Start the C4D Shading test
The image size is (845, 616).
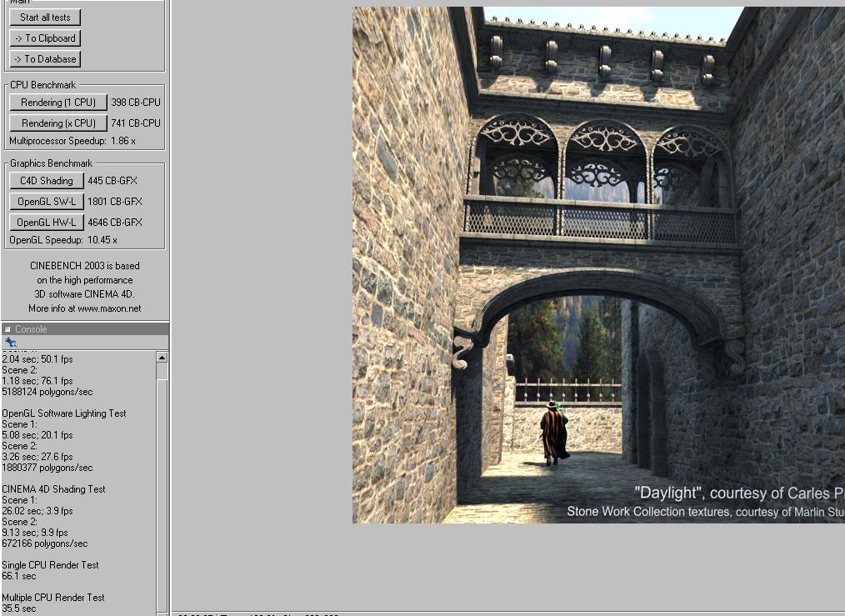47,181
